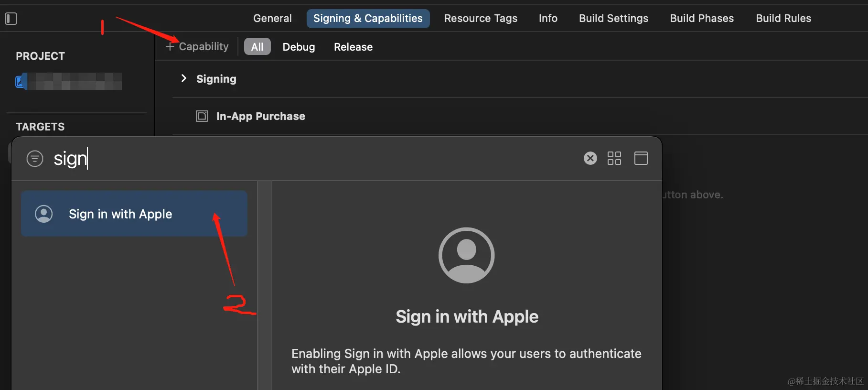Select Sign in with Apple list result

point(134,214)
